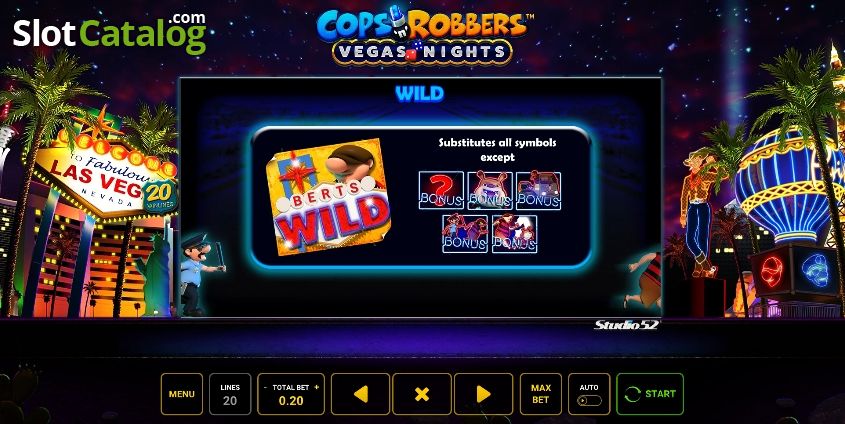
Task: Close paytable with the X button
Action: pyautogui.click(x=422, y=394)
